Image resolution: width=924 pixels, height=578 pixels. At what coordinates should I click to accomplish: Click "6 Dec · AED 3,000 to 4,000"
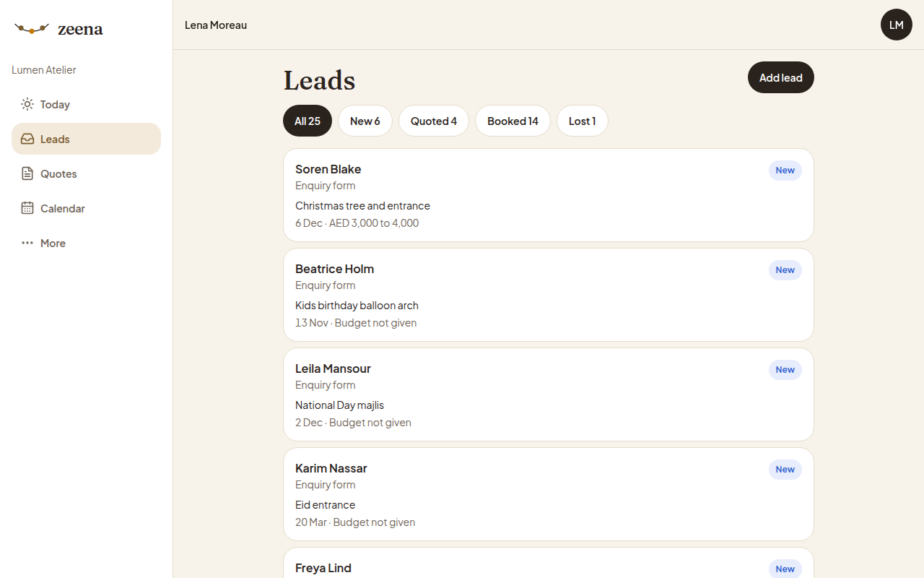pos(357,223)
